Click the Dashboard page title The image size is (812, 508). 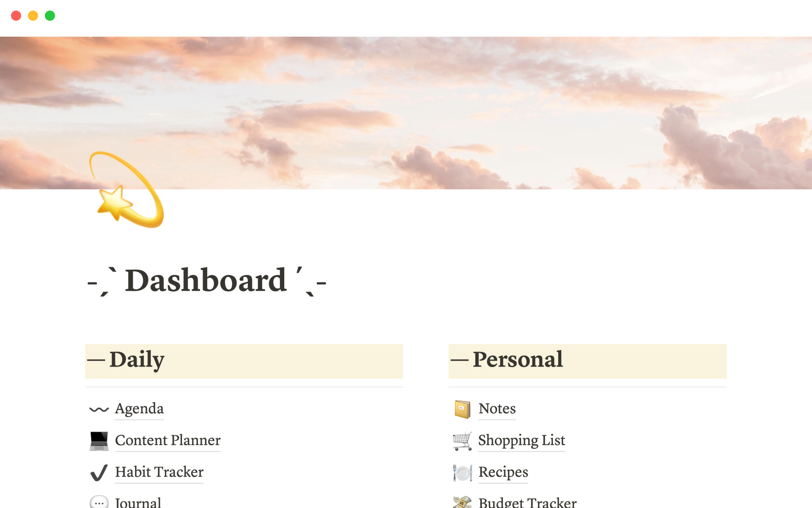(x=206, y=281)
